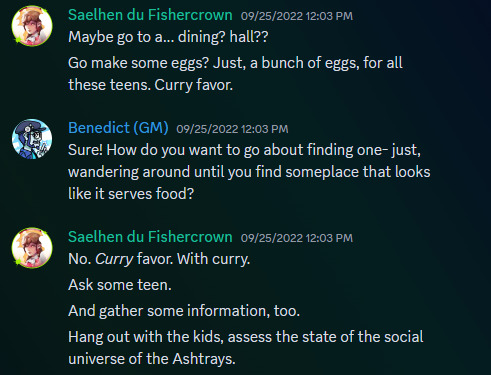The width and height of the screenshot is (491, 375).
Task: Select Benedict's 'Sure! How do you want' message
Action: 249,172
